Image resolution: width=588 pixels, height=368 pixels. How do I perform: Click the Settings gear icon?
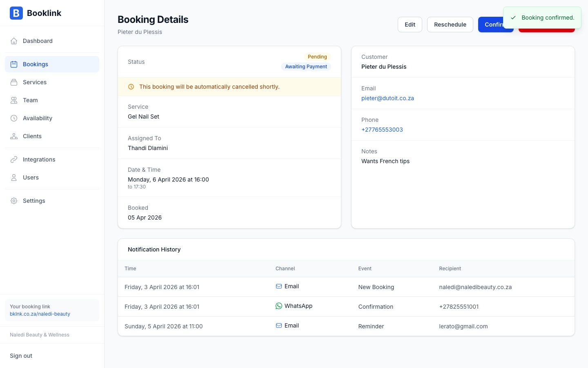[14, 201]
